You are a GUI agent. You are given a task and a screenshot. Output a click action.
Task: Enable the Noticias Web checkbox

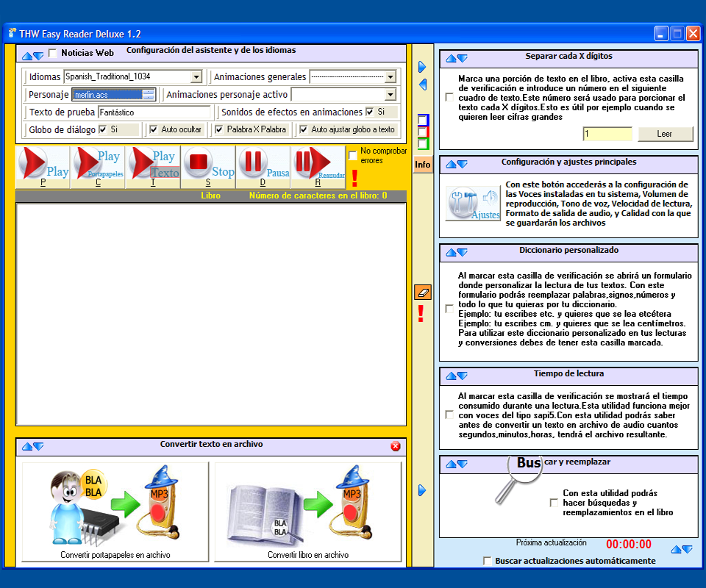[x=53, y=53]
